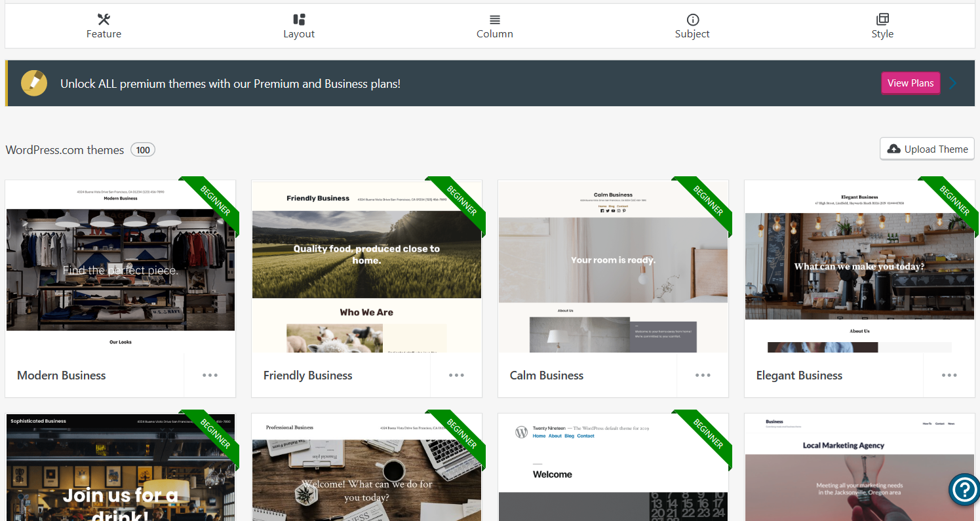Click the Column lines icon

point(495,20)
